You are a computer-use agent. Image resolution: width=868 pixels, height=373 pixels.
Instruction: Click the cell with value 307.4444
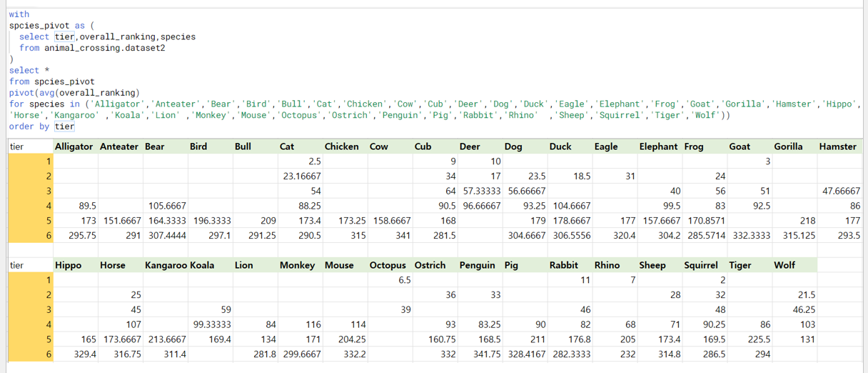point(167,235)
